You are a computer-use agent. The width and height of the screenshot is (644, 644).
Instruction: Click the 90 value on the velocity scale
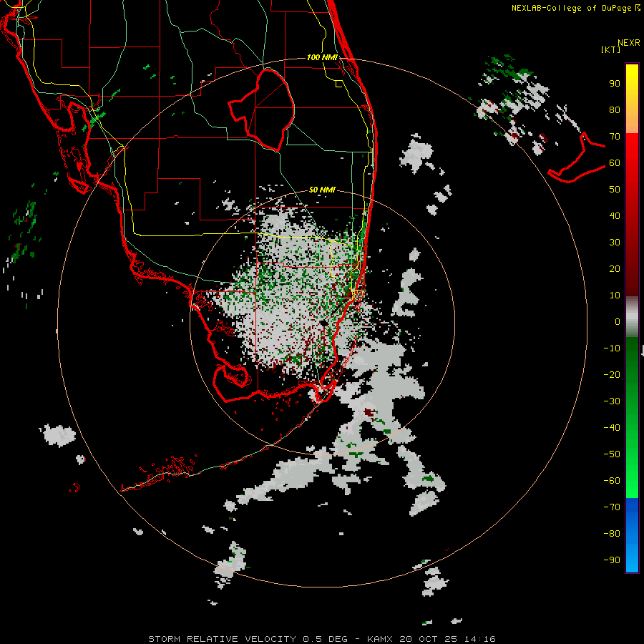coord(615,84)
